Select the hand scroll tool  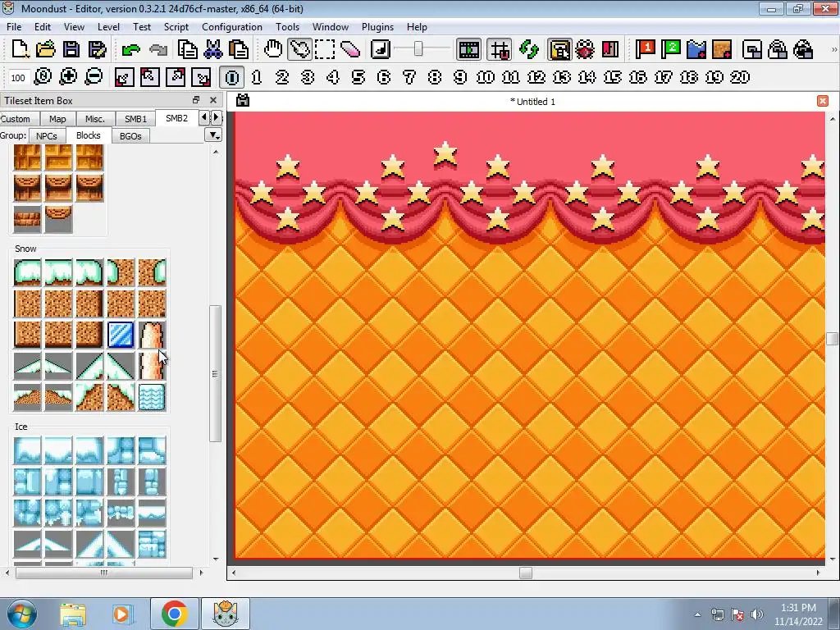(273, 49)
